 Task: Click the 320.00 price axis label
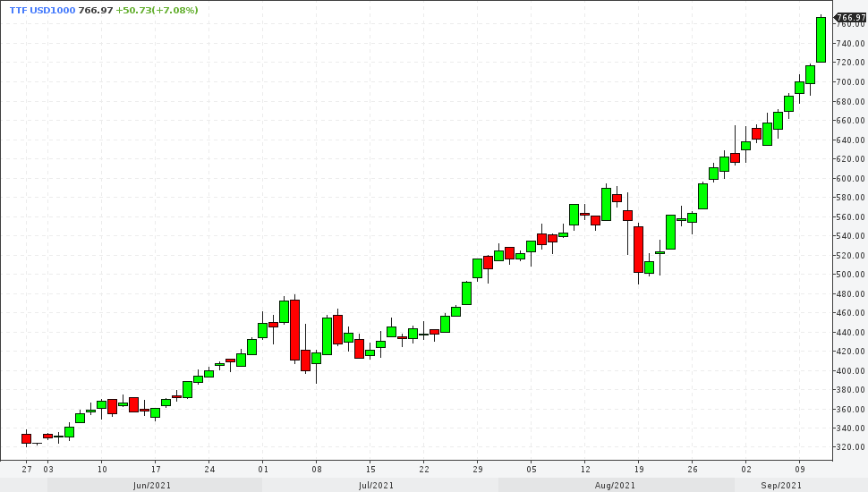point(851,447)
